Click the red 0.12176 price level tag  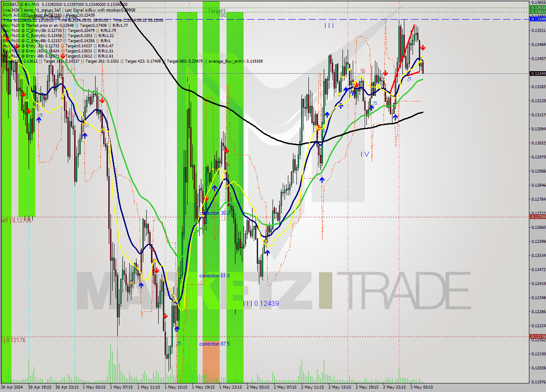tap(537, 336)
